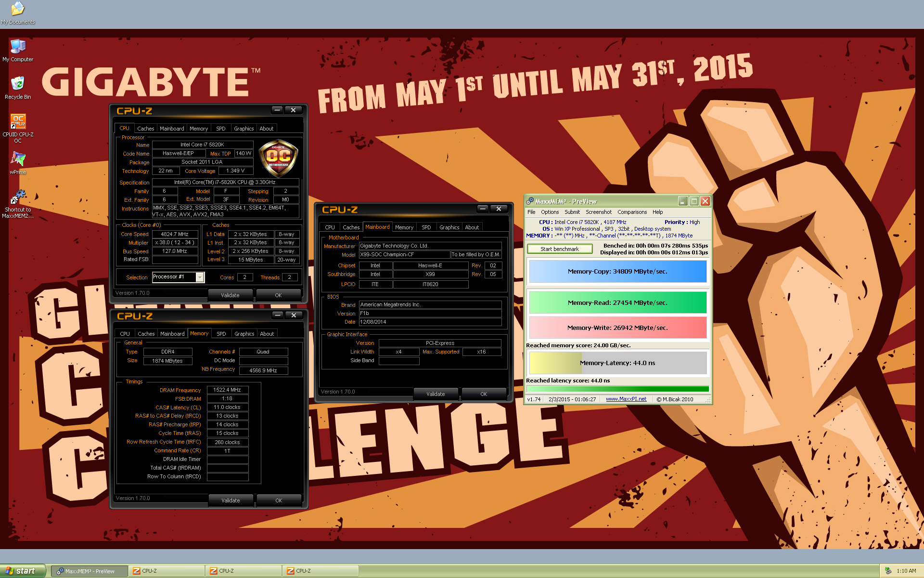The width and height of the screenshot is (924, 578).
Task: Switch to Mainboard tab in CPU window
Action: [172, 129]
